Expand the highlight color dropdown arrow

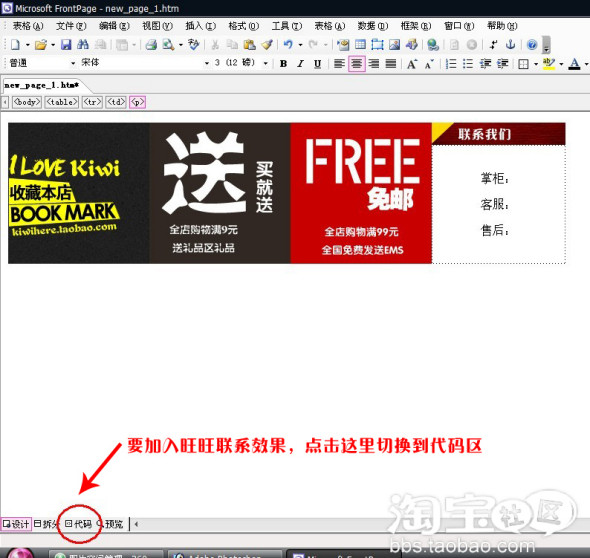tap(561, 64)
